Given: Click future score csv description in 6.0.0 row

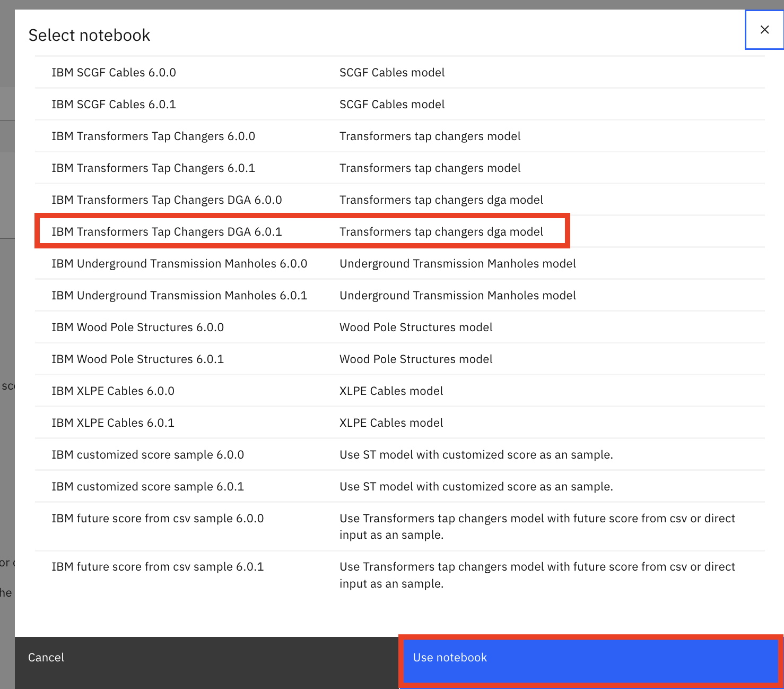Looking at the screenshot, I should [537, 527].
